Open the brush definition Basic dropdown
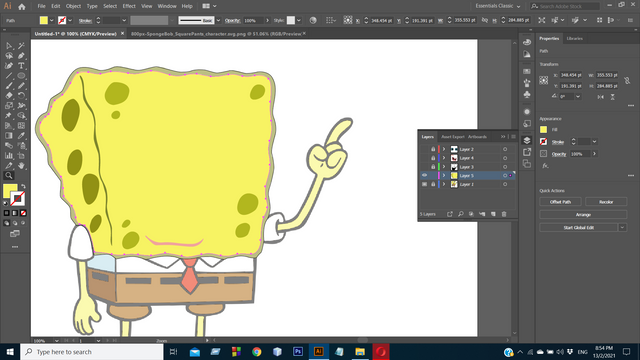Viewport: 640px width, 360px height. click(218, 20)
